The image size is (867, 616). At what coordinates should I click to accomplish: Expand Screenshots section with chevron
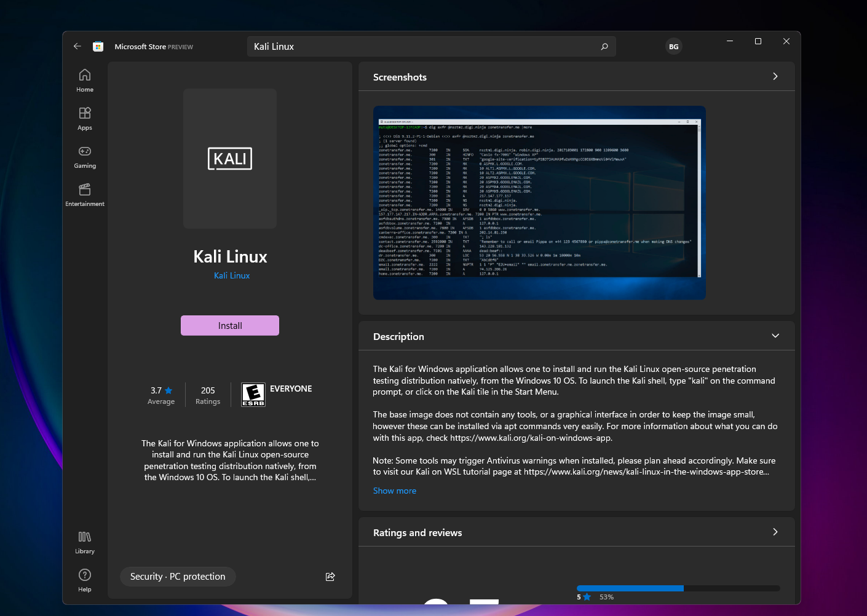(x=775, y=76)
